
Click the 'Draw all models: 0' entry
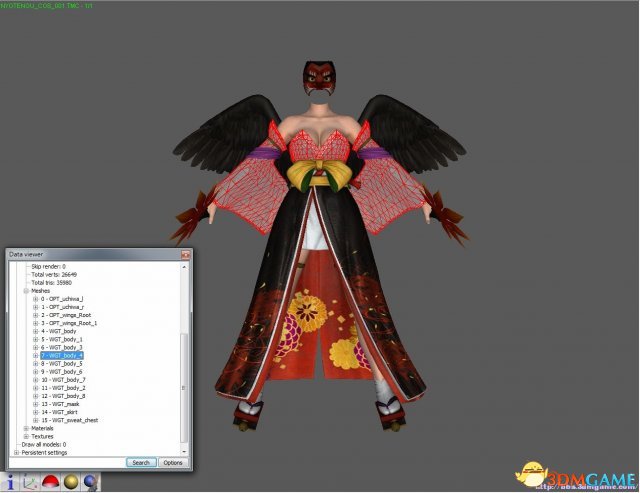(x=44, y=444)
